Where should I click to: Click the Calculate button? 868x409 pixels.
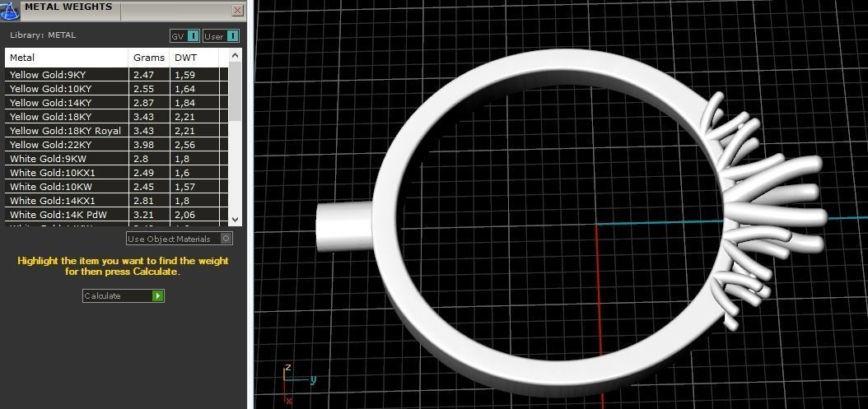(x=123, y=295)
